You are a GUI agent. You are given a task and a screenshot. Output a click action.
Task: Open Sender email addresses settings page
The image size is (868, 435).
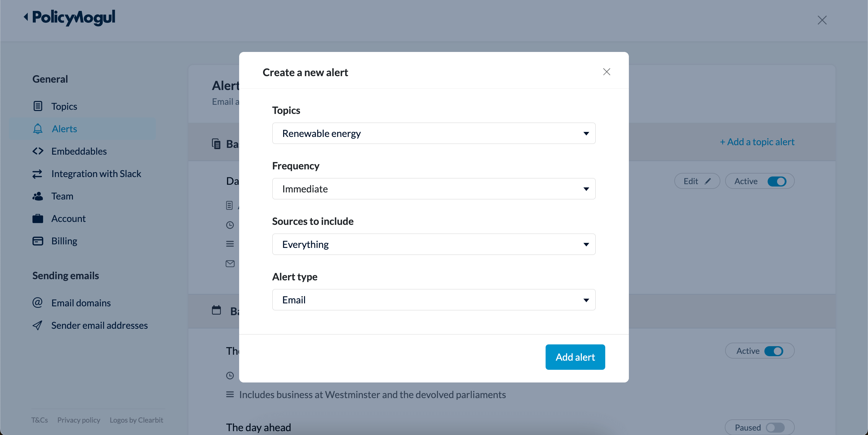pos(99,325)
